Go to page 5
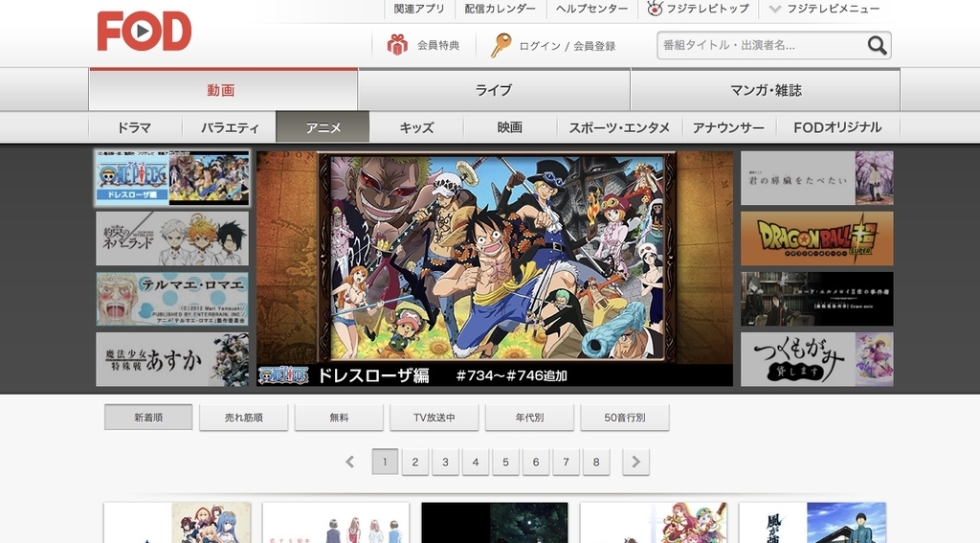Screen dimensions: 980x543 click(505, 462)
